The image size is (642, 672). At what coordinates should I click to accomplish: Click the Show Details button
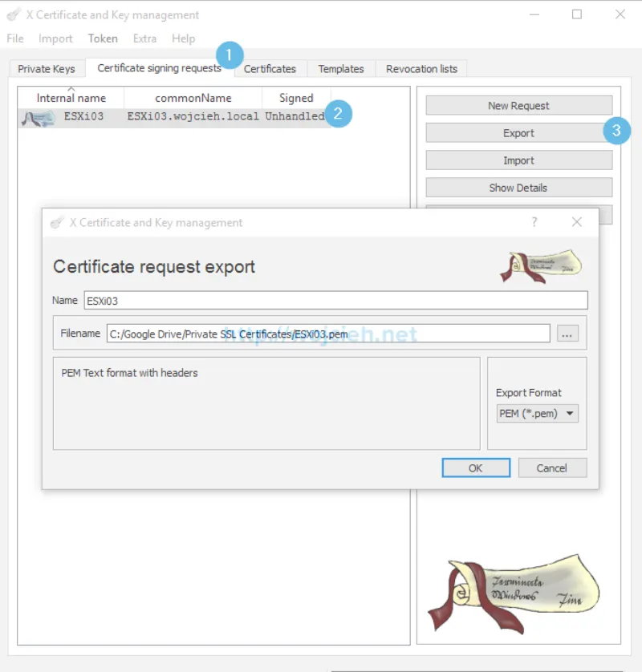[518, 187]
